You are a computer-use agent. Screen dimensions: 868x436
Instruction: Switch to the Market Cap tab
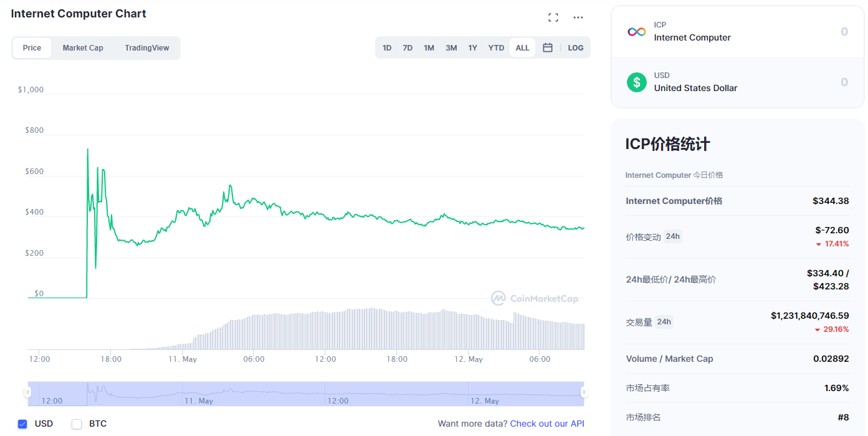coord(83,48)
